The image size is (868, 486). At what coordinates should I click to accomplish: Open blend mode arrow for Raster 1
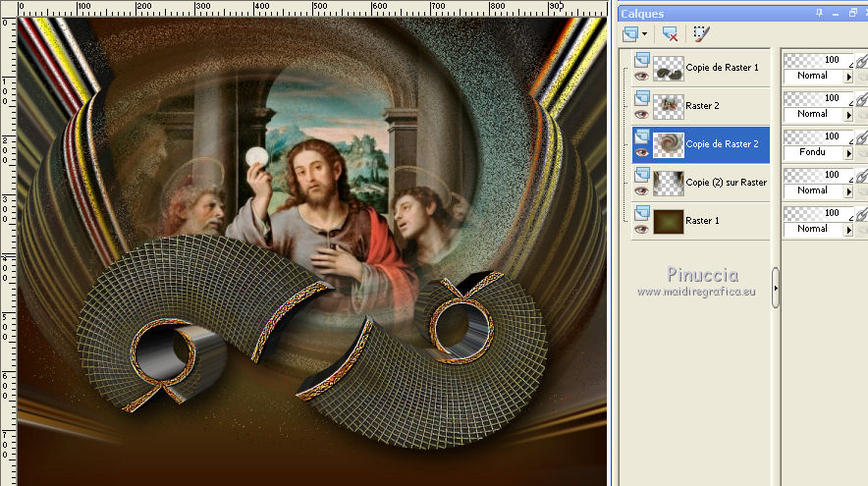(848, 230)
